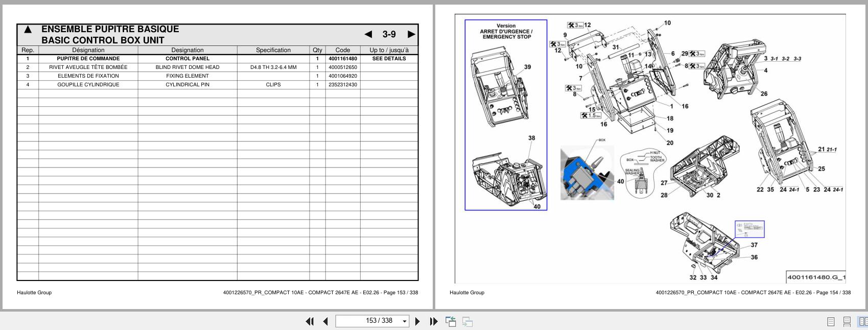
Task: Click the page number field showing 153 / 338
Action: (x=372, y=321)
